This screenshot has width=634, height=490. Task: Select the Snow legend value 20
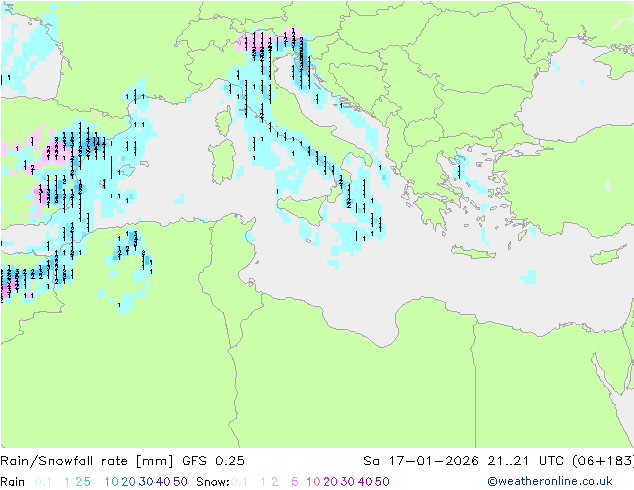click(330, 482)
